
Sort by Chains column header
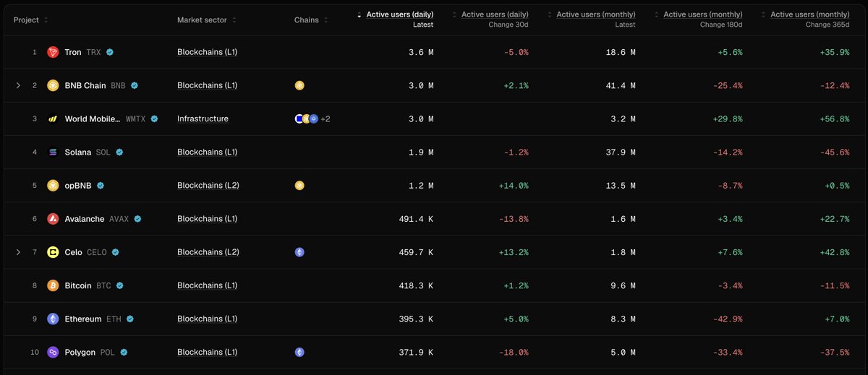click(x=311, y=20)
